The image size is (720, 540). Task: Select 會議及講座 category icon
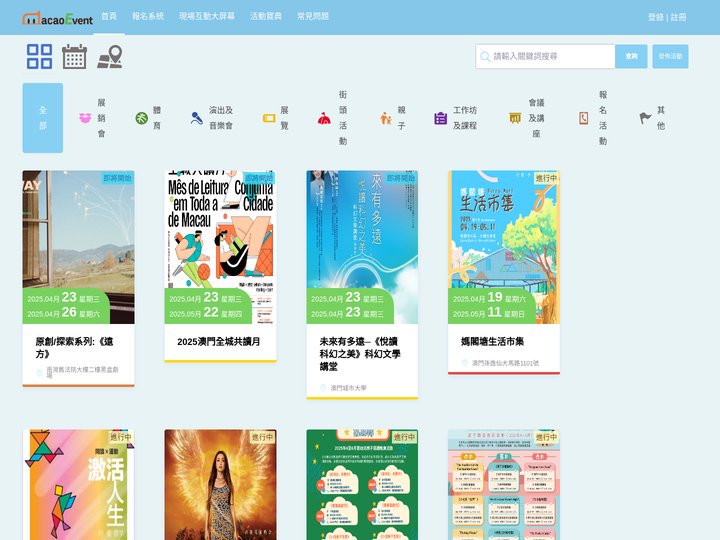pos(515,118)
